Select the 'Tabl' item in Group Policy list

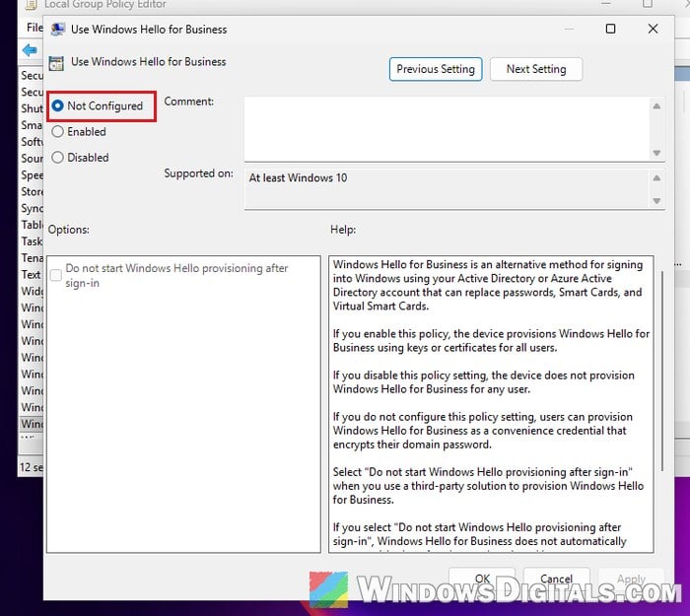click(32, 225)
